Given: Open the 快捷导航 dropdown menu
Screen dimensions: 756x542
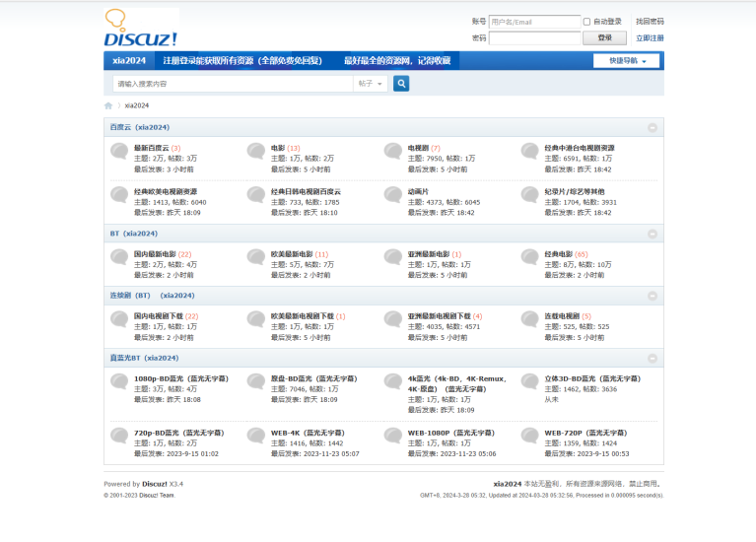Looking at the screenshot, I should click(x=627, y=61).
